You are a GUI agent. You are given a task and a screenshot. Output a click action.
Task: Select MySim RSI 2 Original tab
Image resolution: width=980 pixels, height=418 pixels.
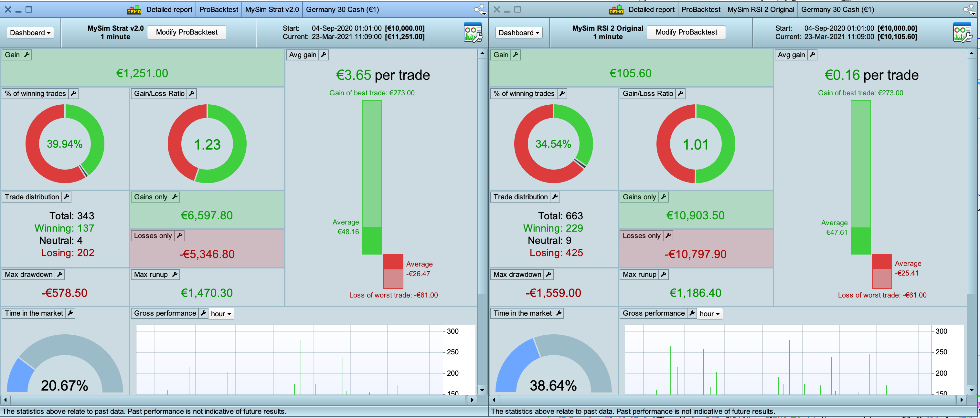pyautogui.click(x=761, y=9)
